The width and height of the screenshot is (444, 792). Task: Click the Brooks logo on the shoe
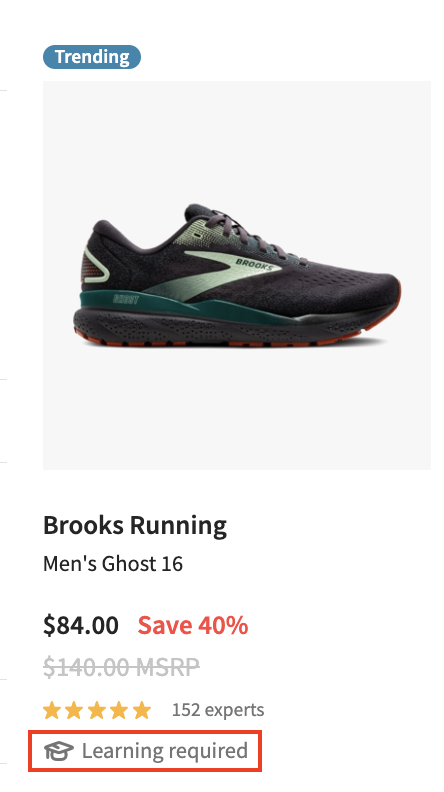(254, 264)
